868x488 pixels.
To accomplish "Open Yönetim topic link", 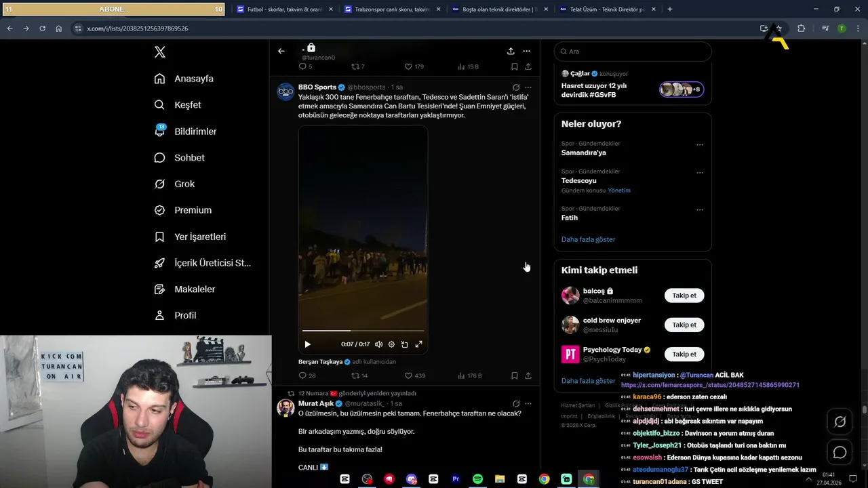I will tap(619, 190).
